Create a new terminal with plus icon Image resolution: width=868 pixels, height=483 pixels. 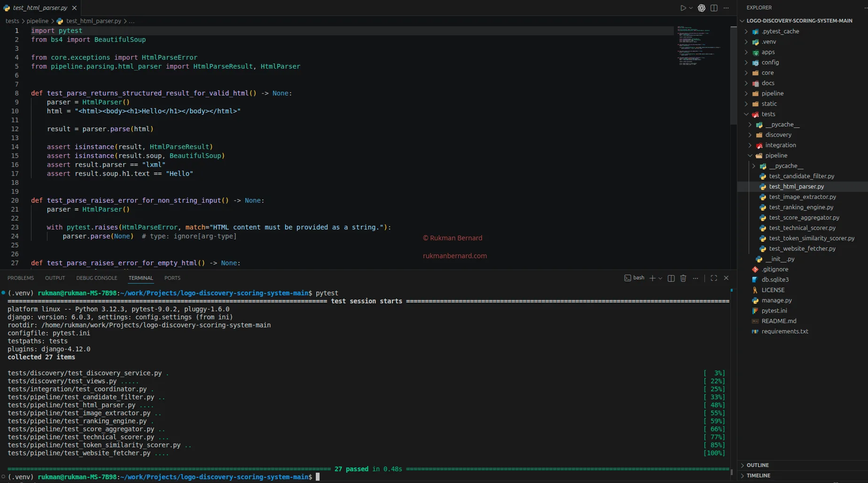[x=652, y=278]
